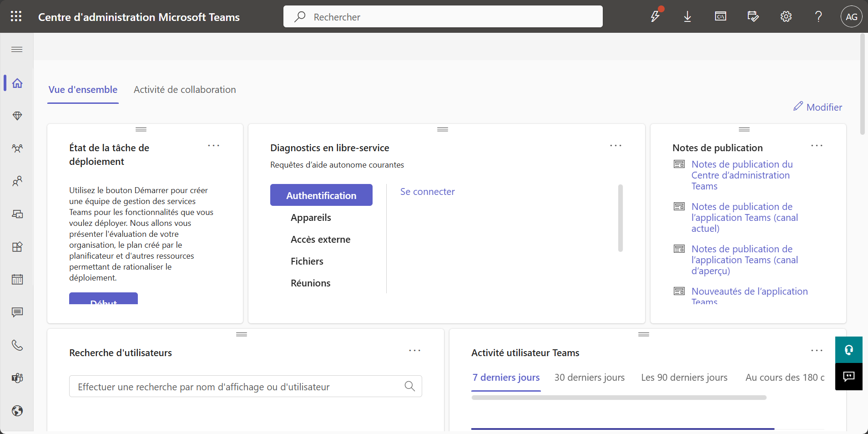Open more options for Recherche d'utilisateurs card
Image resolution: width=868 pixels, height=434 pixels.
pos(414,351)
